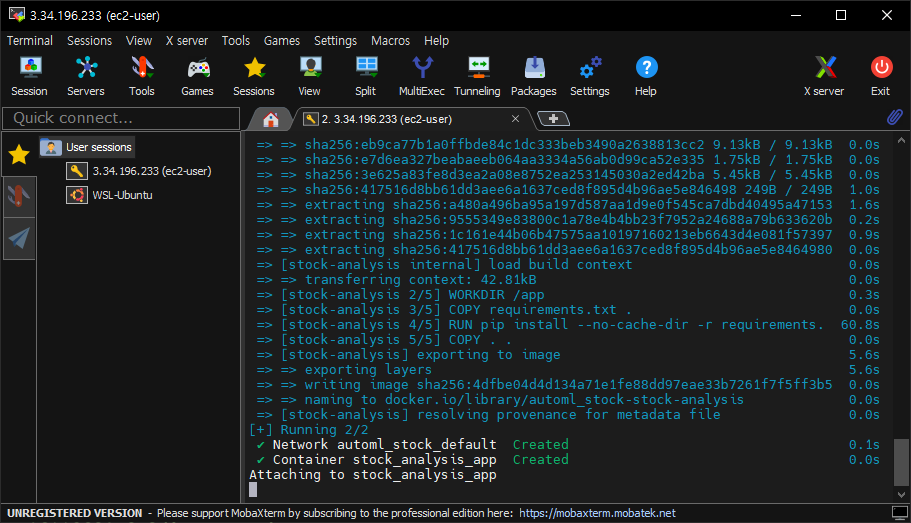
Task: Open the Macros menu
Action: 390,41
